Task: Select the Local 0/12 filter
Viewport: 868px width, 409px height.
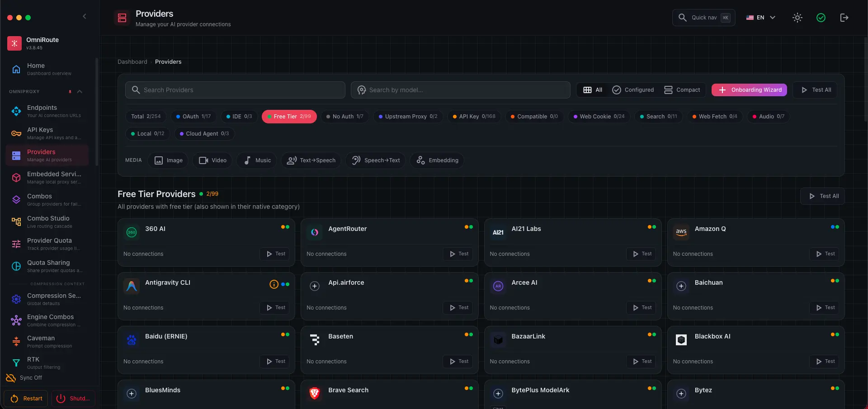Action: pos(147,134)
